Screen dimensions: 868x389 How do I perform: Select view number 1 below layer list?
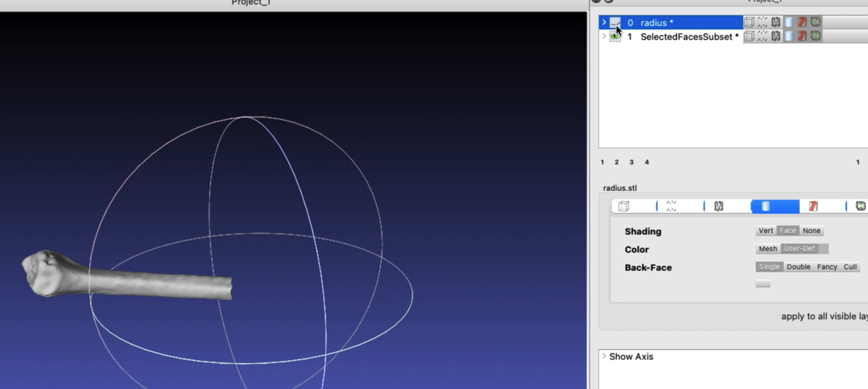point(603,162)
